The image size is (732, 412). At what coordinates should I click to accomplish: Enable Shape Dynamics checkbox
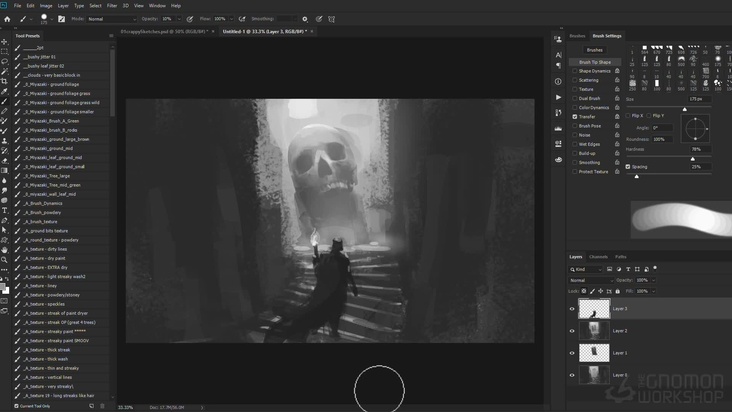tap(575, 71)
